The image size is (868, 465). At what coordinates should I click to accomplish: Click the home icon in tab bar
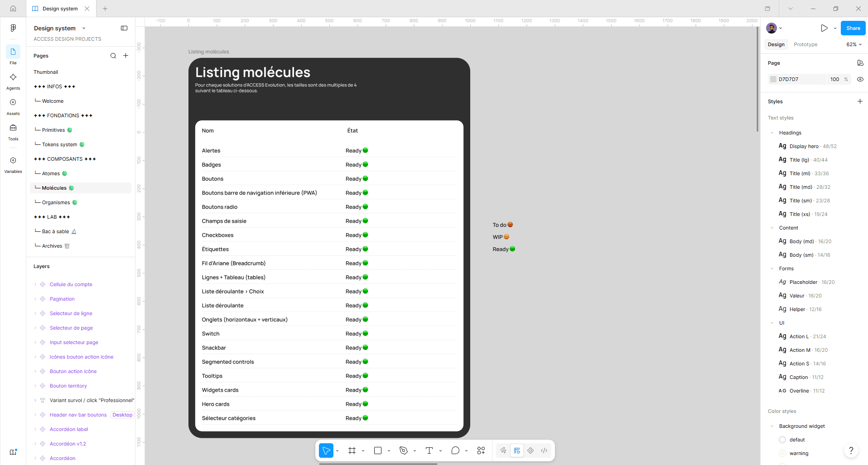[x=13, y=9]
